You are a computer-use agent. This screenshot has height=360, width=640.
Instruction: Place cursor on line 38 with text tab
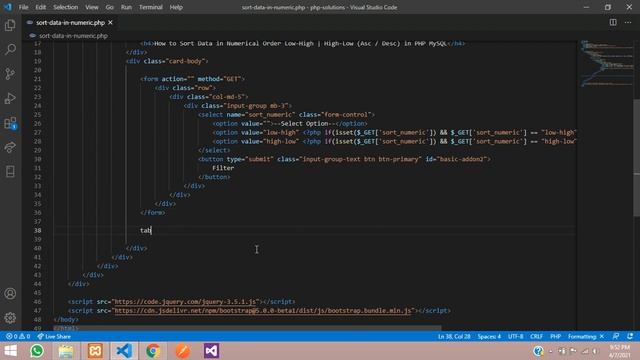pyautogui.click(x=145, y=230)
